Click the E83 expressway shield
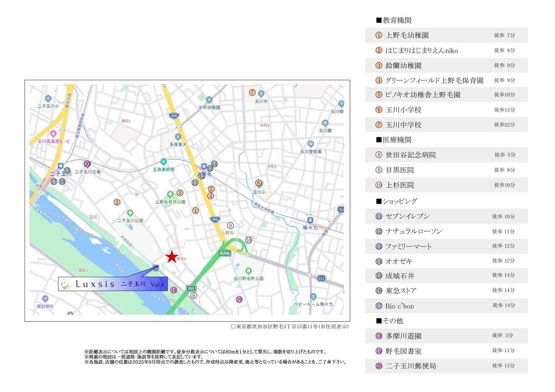Viewport: 555px width, 392px height. (x=191, y=289)
